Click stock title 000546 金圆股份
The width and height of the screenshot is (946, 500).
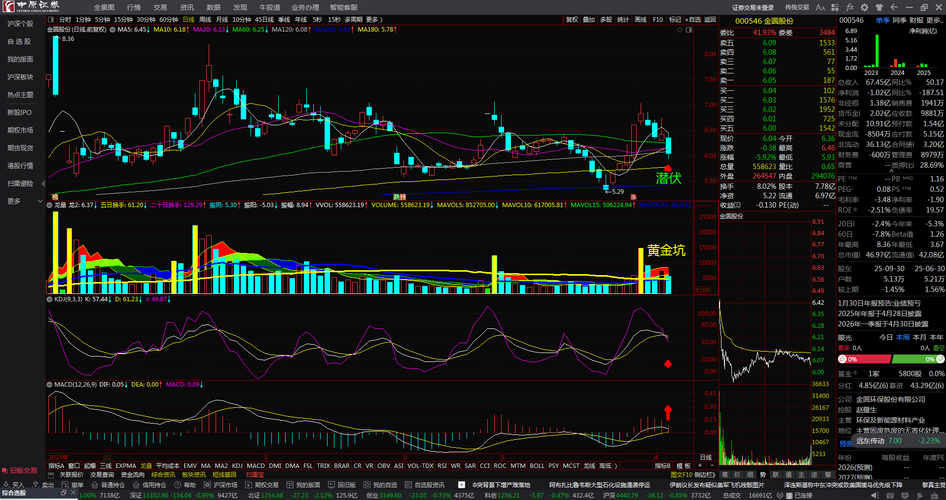click(763, 21)
